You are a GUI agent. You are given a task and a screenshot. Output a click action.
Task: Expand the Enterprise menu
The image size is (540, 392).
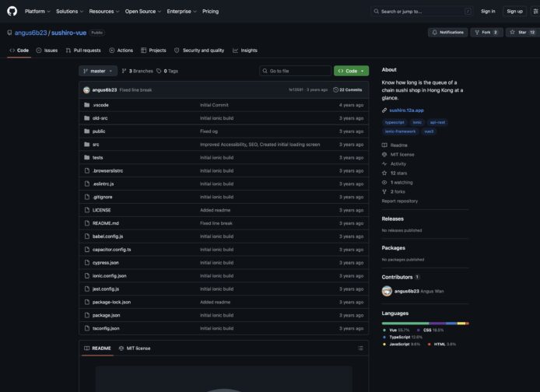tap(181, 12)
